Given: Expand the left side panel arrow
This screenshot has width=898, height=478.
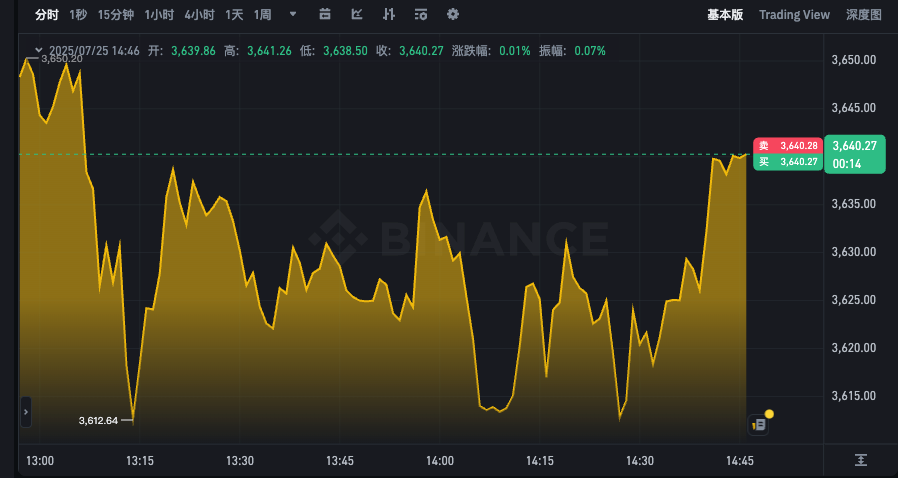Looking at the screenshot, I should pyautogui.click(x=25, y=411).
